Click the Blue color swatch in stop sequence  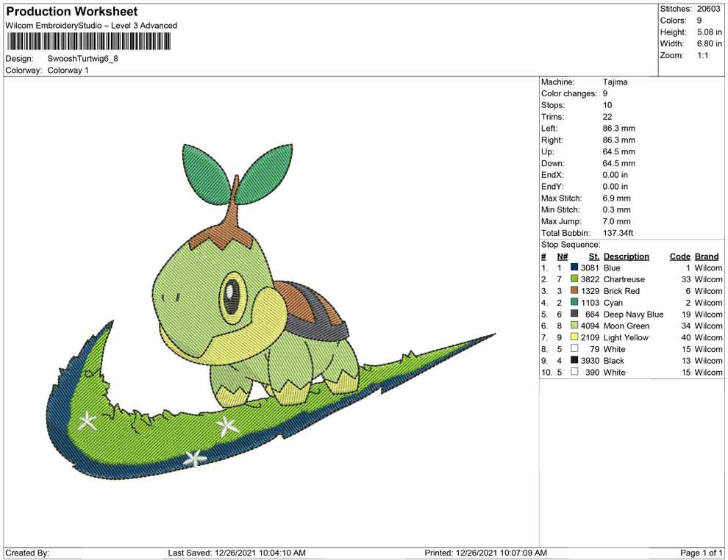(x=574, y=268)
